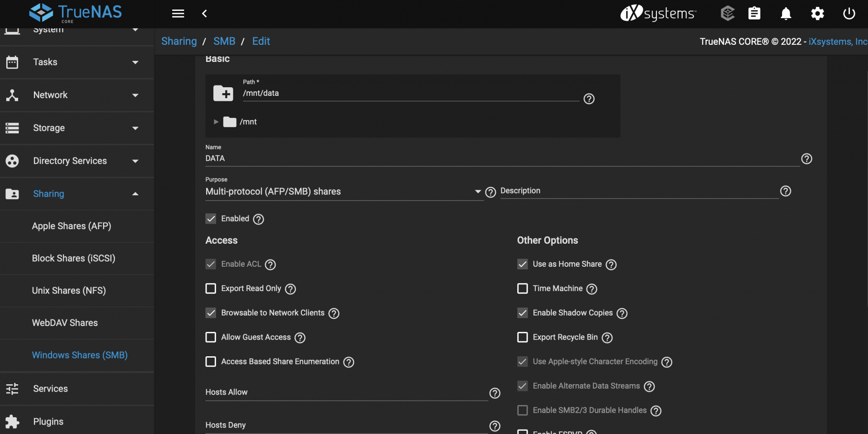Open the Plugins sidebar item
The width and height of the screenshot is (868, 434).
click(x=77, y=422)
